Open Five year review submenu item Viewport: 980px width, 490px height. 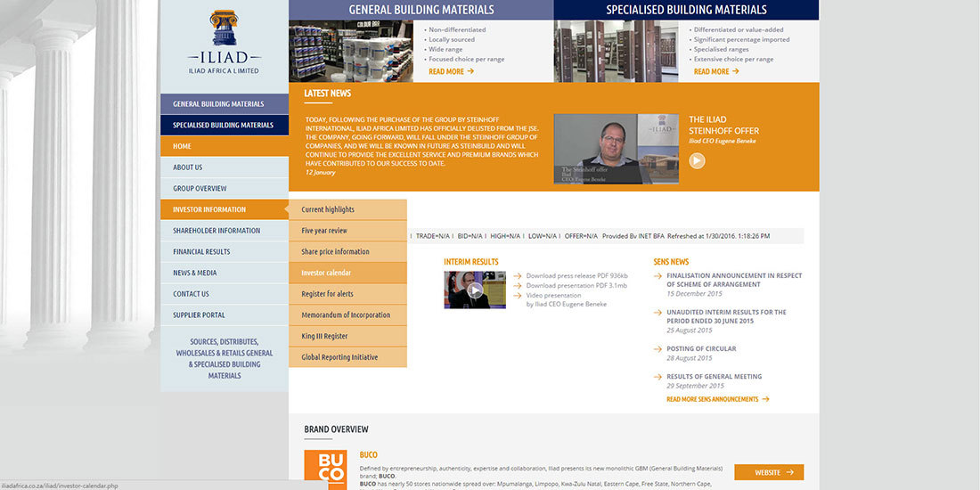point(324,231)
